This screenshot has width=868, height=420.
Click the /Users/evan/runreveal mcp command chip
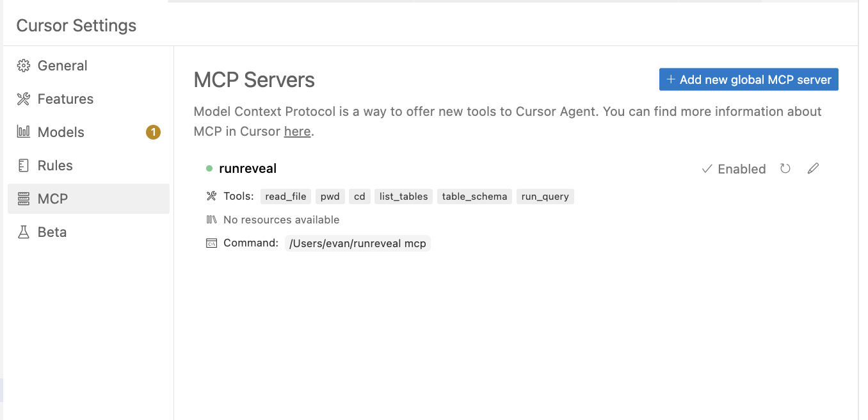pyautogui.click(x=358, y=243)
